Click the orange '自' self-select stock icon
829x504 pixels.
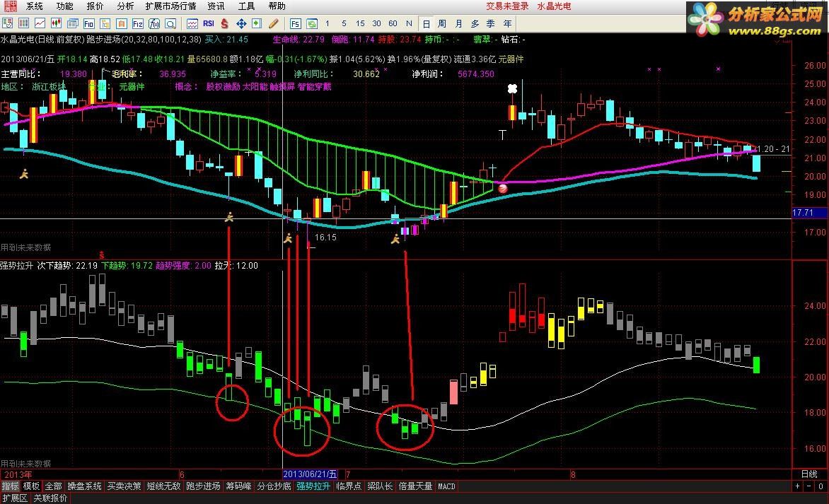(x=122, y=23)
